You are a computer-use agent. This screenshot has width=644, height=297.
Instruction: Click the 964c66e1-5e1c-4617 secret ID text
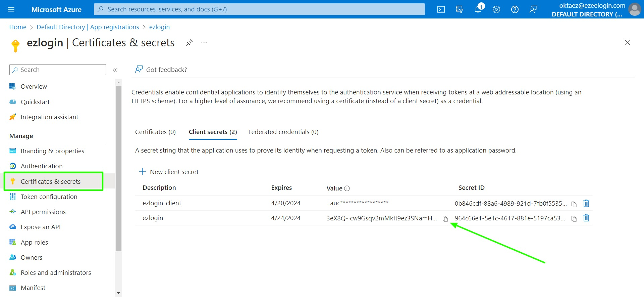pyautogui.click(x=510, y=218)
